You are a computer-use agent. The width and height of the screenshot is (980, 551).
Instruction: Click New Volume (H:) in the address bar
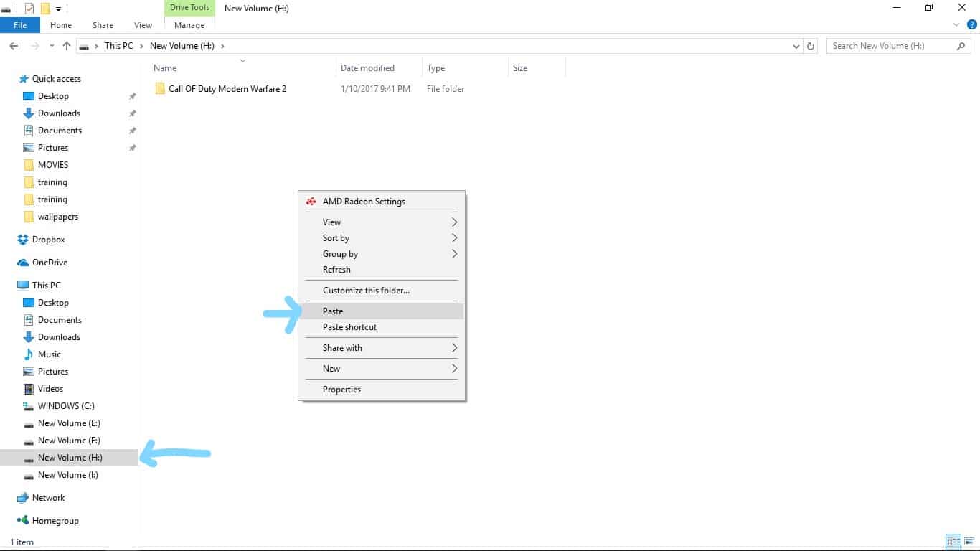[x=182, y=46]
